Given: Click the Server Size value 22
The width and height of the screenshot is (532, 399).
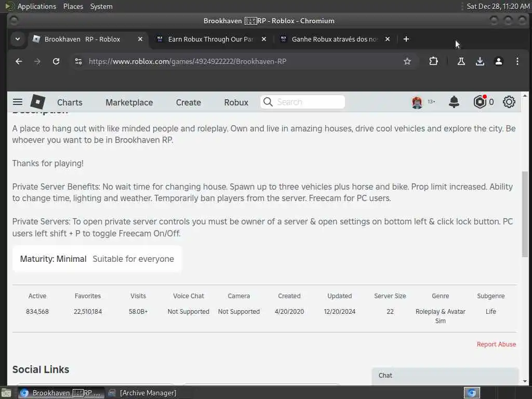Looking at the screenshot, I should pyautogui.click(x=390, y=312).
